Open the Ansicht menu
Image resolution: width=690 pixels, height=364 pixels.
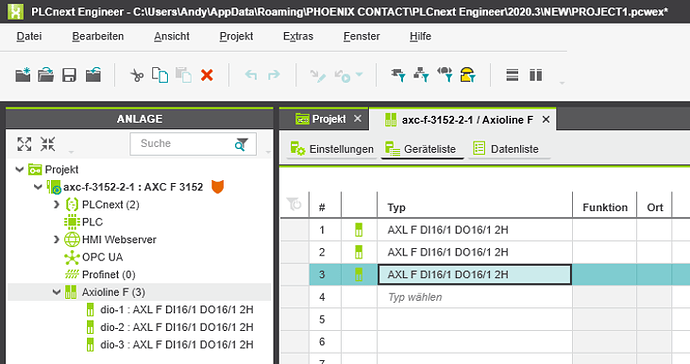click(x=172, y=37)
